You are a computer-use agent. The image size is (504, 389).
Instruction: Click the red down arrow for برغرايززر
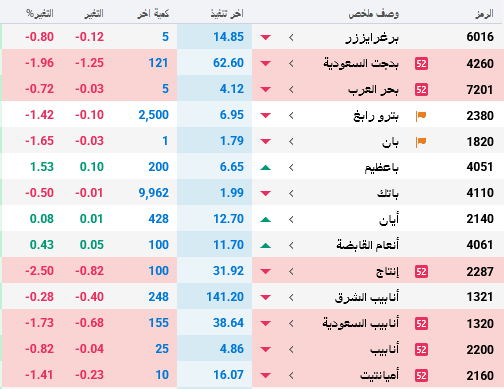coord(266,37)
